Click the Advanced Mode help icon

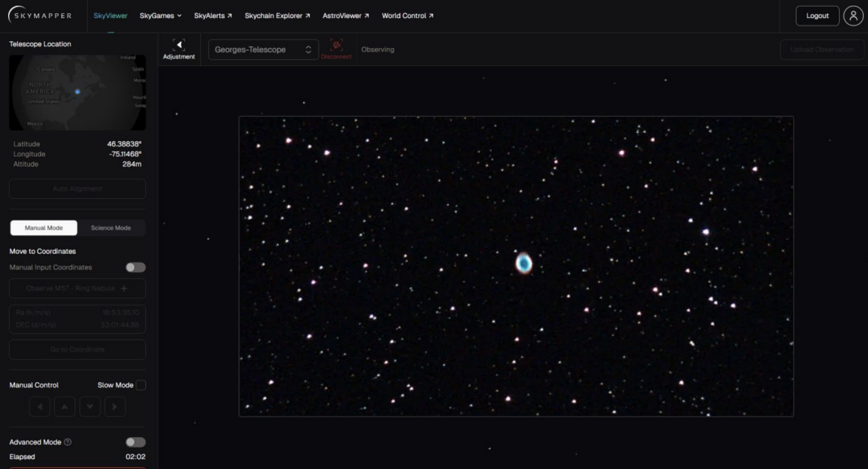68,442
